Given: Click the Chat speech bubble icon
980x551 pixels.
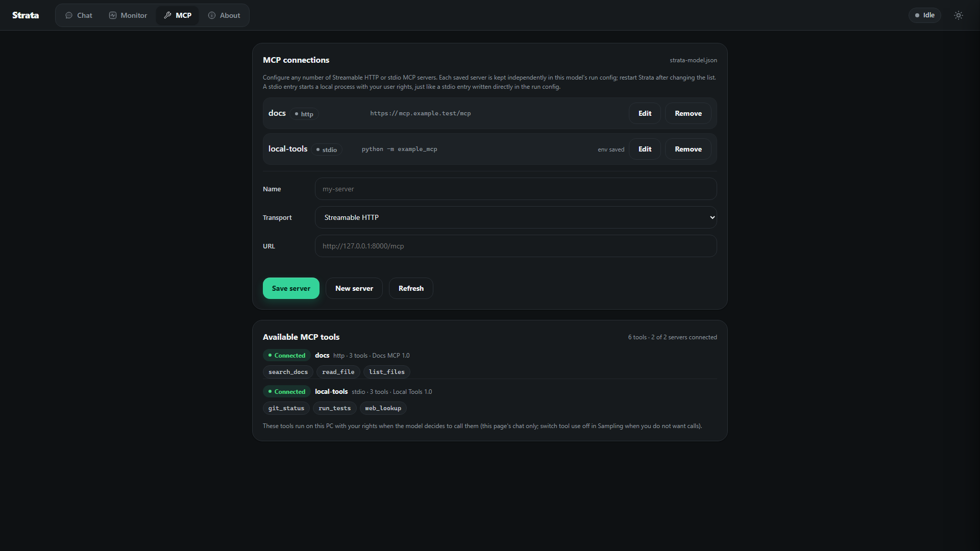Looking at the screenshot, I should (x=69, y=15).
